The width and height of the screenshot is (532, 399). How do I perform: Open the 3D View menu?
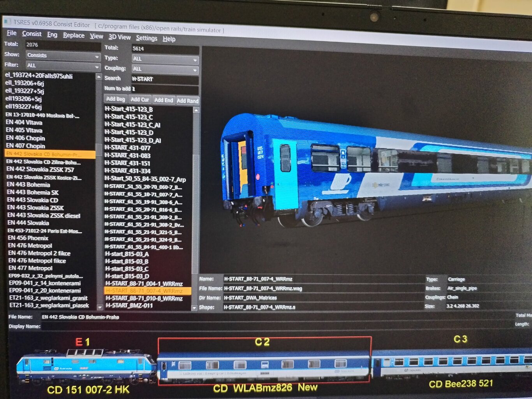point(120,37)
